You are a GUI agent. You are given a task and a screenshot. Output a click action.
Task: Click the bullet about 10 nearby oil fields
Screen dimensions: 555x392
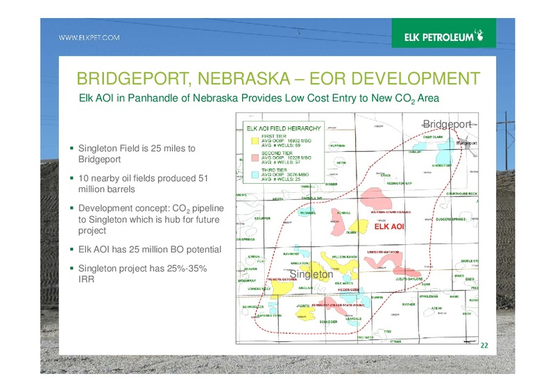[143, 184]
